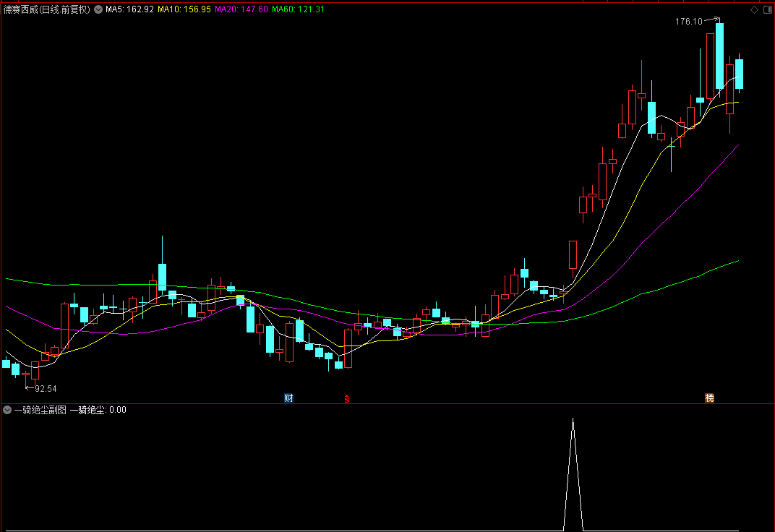Screen dimensions: 775x532
Task: Click the 财 financial marker on timeline
Action: [288, 398]
